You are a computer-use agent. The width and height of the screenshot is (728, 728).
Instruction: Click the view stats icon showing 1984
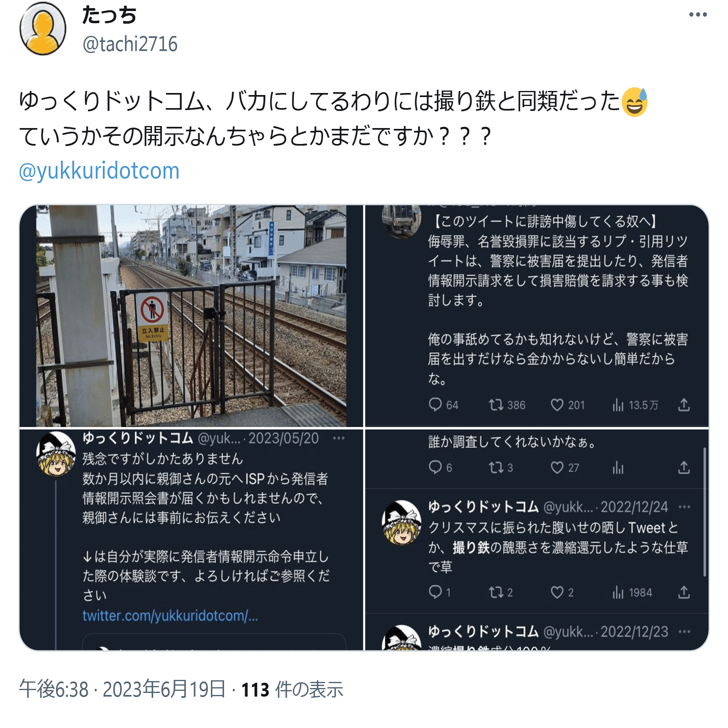[x=618, y=592]
